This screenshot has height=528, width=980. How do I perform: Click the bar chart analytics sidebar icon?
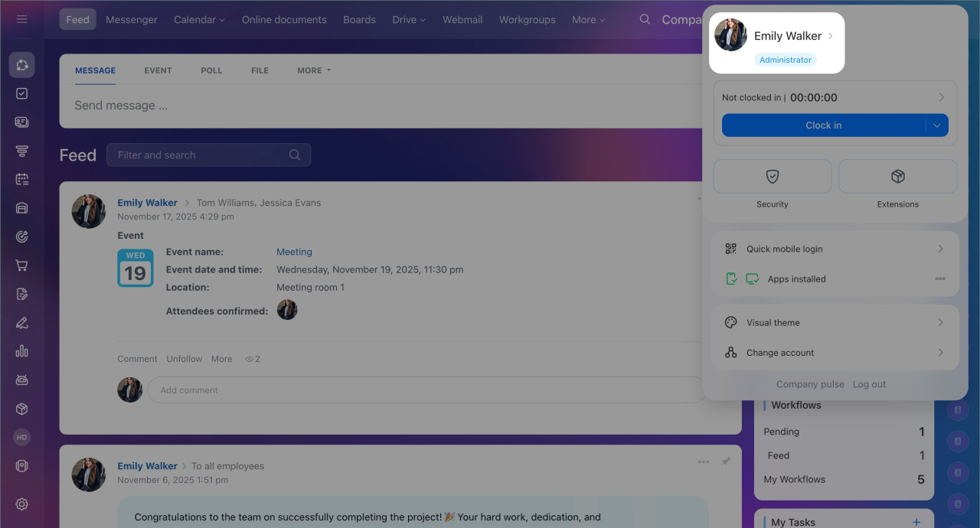point(21,351)
